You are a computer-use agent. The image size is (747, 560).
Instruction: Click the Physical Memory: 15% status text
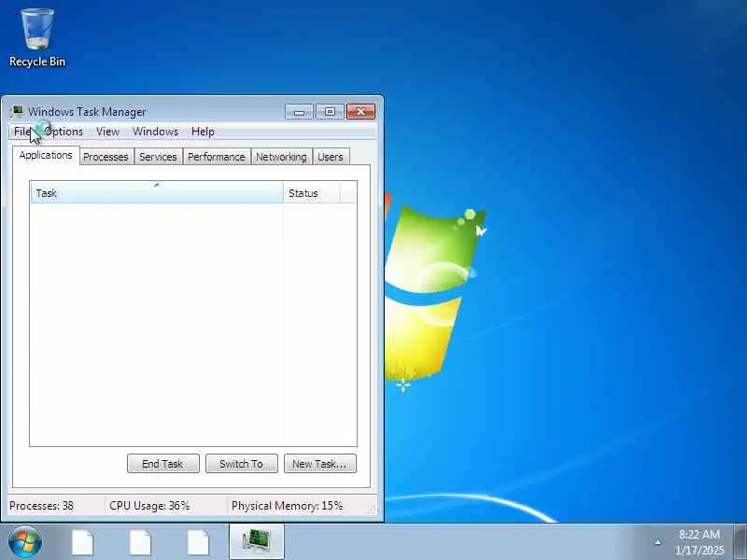(x=288, y=506)
